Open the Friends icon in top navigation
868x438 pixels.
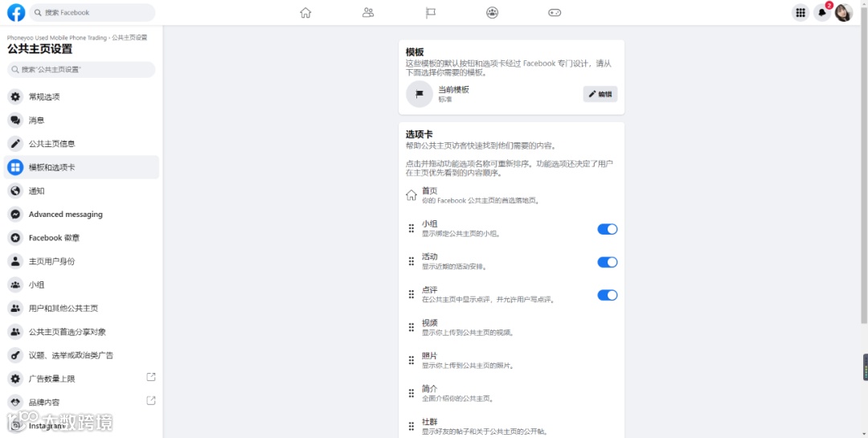point(368,12)
